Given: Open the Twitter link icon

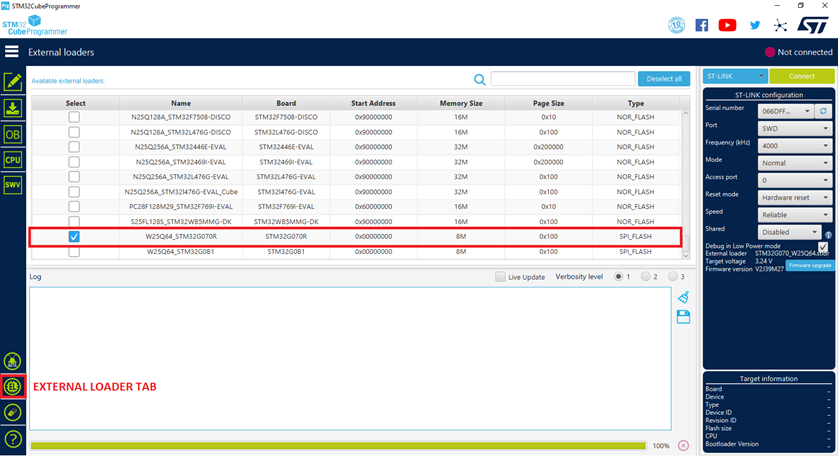Looking at the screenshot, I should tap(755, 25).
